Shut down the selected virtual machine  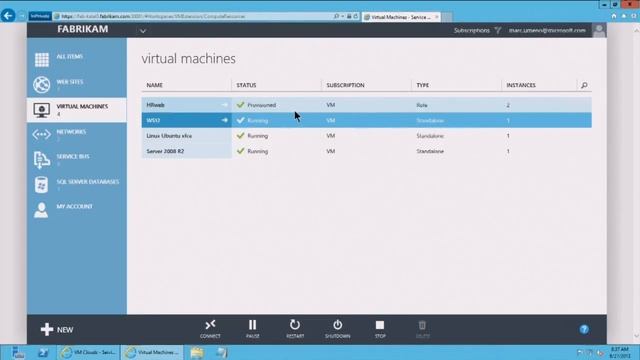338,329
